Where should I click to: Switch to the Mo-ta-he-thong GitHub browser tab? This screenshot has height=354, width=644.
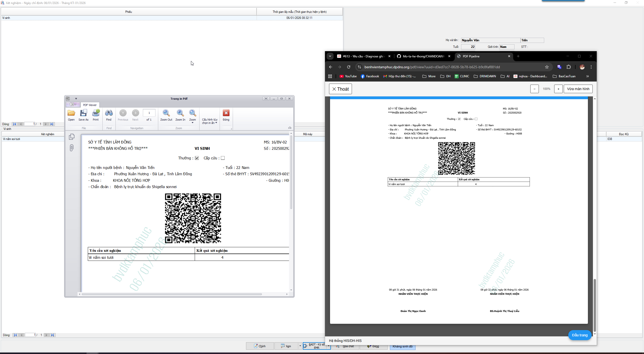[x=423, y=56]
